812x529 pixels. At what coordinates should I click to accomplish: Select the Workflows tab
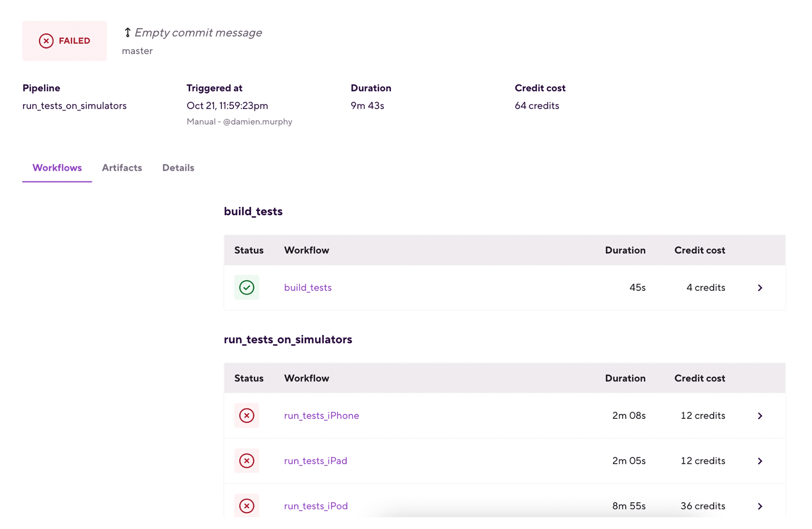[57, 168]
